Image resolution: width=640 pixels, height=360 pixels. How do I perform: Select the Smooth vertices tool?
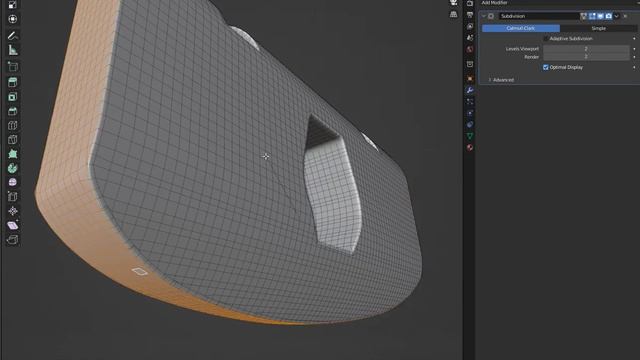(x=13, y=182)
